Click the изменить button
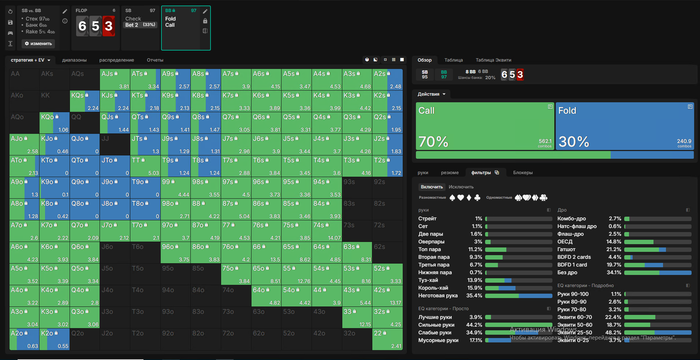 pos(38,43)
